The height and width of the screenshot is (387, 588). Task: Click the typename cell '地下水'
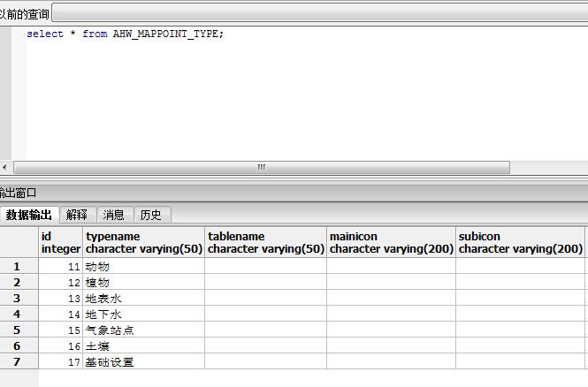[143, 314]
